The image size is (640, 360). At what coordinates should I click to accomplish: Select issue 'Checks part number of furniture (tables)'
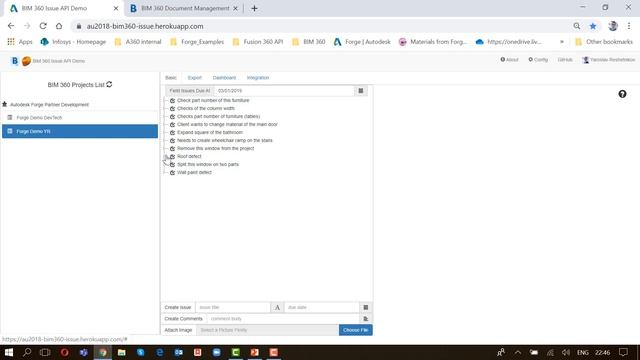pos(218,116)
